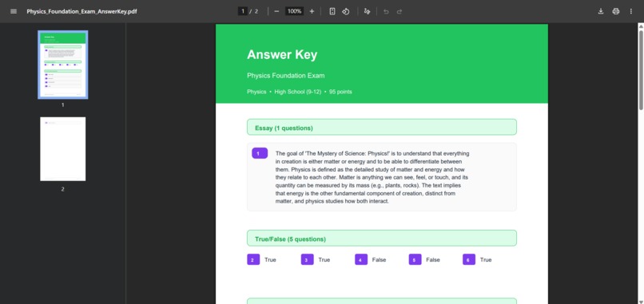This screenshot has height=304, width=644.
Task: Select page 2 thumbnail
Action: (x=63, y=149)
